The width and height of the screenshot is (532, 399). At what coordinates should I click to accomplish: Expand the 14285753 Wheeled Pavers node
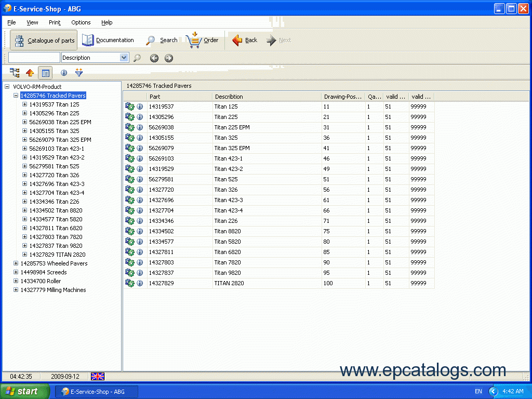[16, 263]
